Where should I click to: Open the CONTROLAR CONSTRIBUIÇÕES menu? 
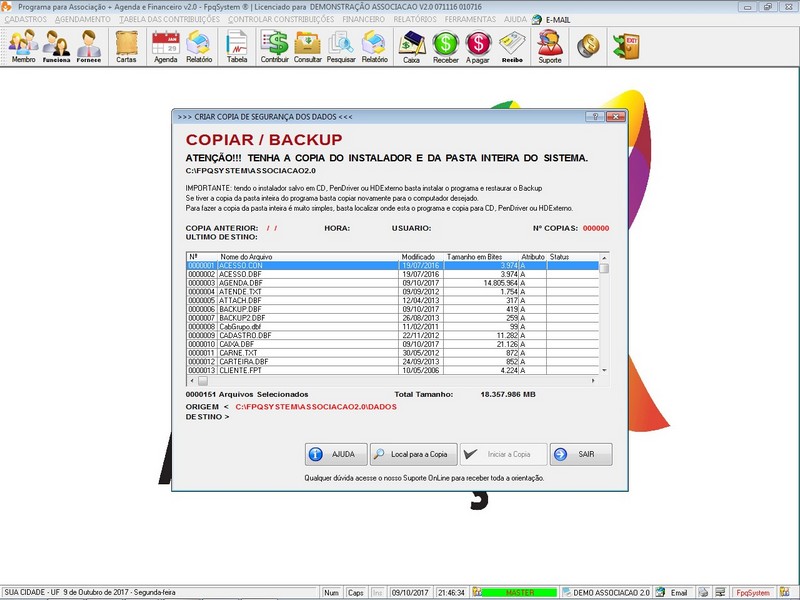point(281,19)
